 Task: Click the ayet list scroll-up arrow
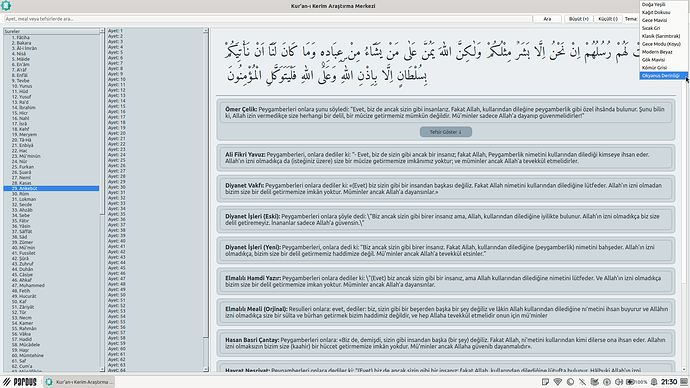[206, 31]
